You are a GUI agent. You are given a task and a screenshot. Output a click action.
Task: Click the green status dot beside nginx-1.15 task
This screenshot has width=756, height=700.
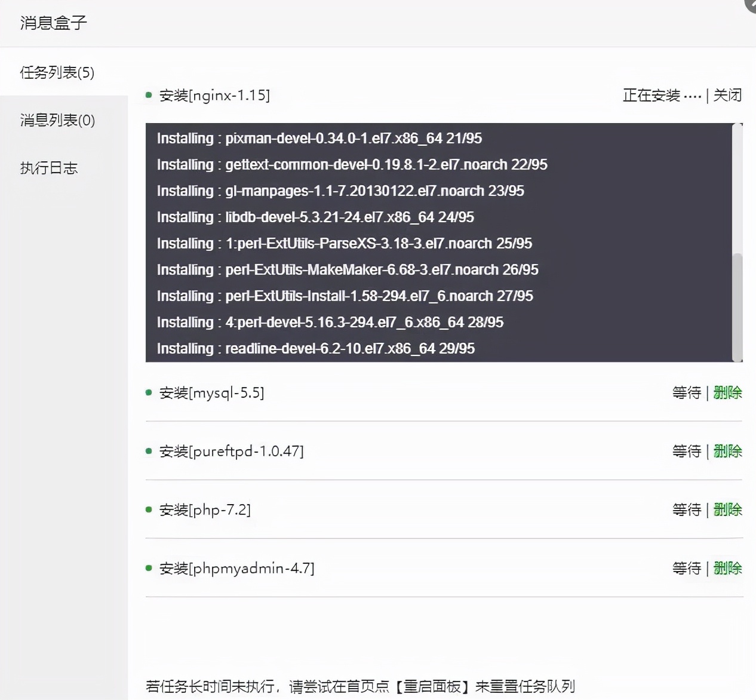[148, 94]
